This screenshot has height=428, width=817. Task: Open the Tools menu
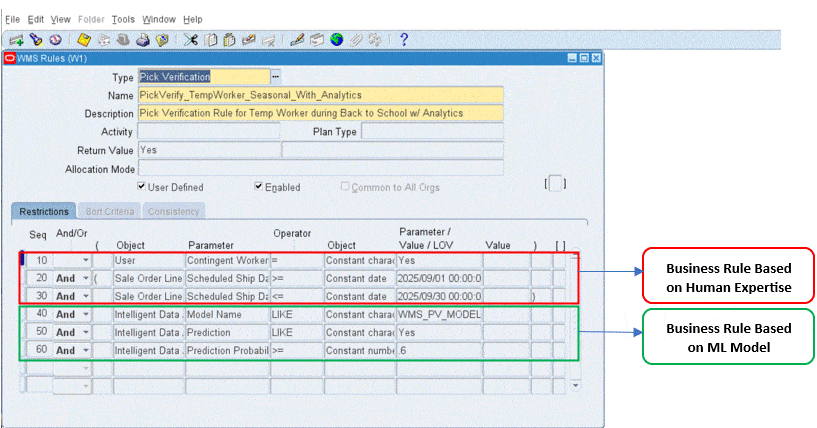123,19
